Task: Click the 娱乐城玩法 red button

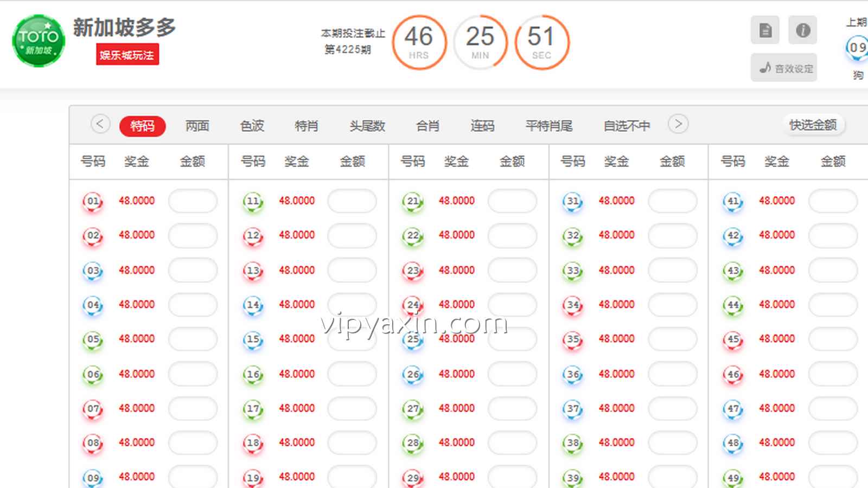Action: 127,54
